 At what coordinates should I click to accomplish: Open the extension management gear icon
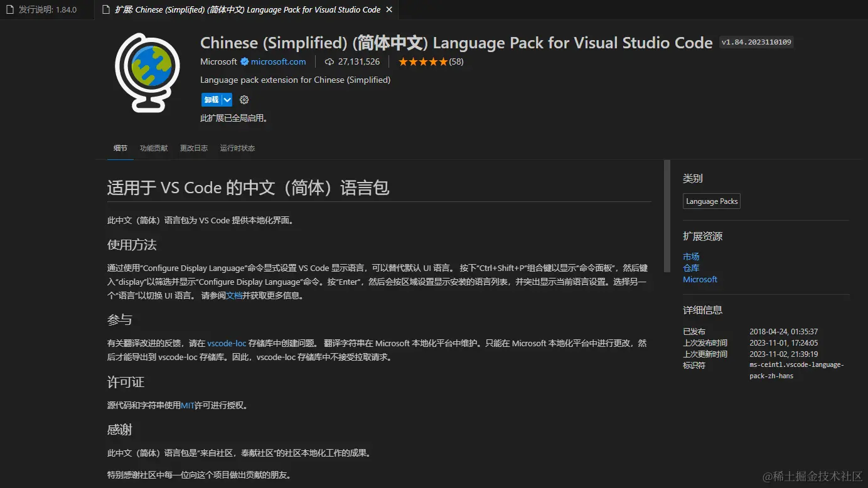(x=244, y=99)
